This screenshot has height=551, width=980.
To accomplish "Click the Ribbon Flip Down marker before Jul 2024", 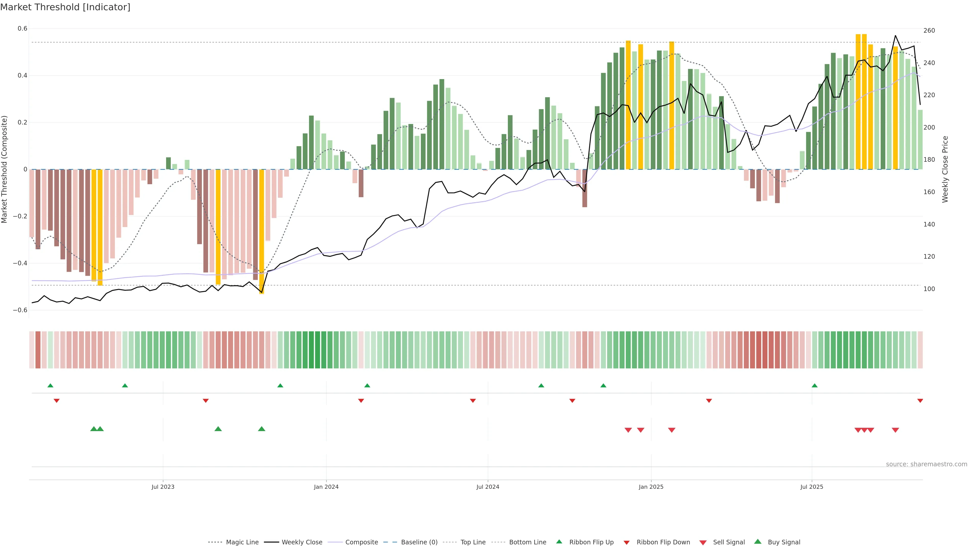I will [x=472, y=401].
